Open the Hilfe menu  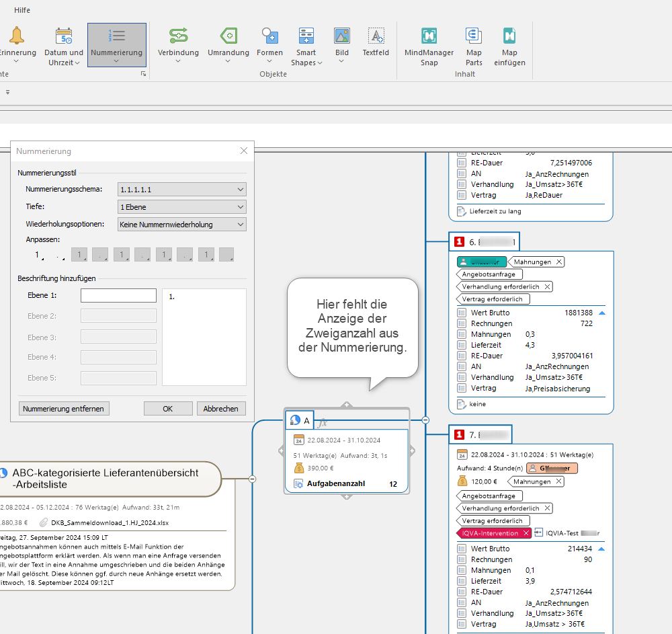(x=22, y=10)
